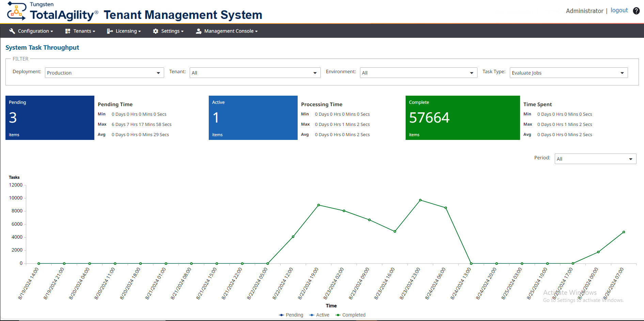Click the Administrator label
Screen dimensions: 644x321
coord(584,11)
